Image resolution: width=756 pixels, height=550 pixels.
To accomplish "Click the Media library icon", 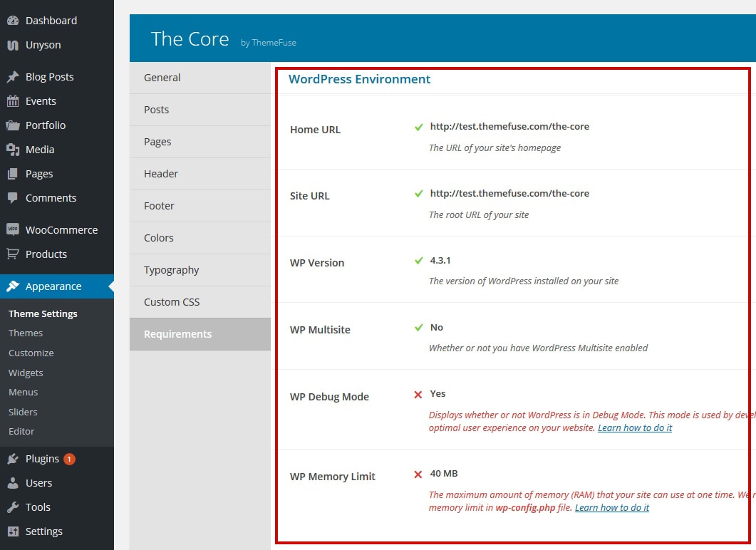I will coord(13,150).
